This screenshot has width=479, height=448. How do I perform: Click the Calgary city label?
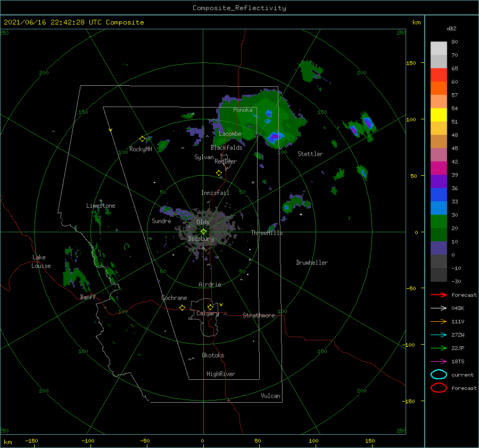[208, 313]
